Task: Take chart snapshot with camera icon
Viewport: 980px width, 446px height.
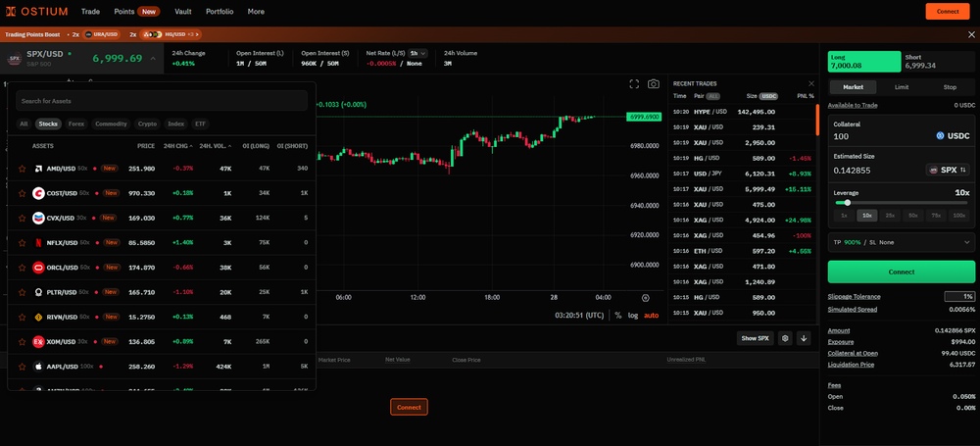Action: 653,84
